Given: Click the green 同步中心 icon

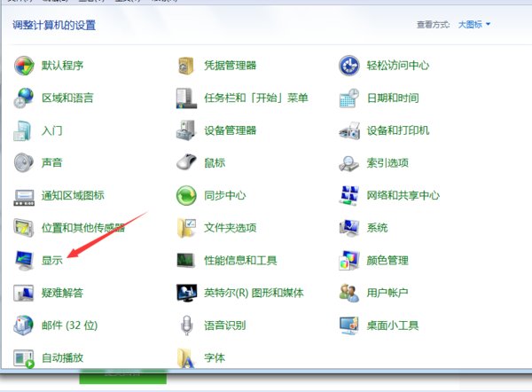Looking at the screenshot, I should tap(186, 195).
